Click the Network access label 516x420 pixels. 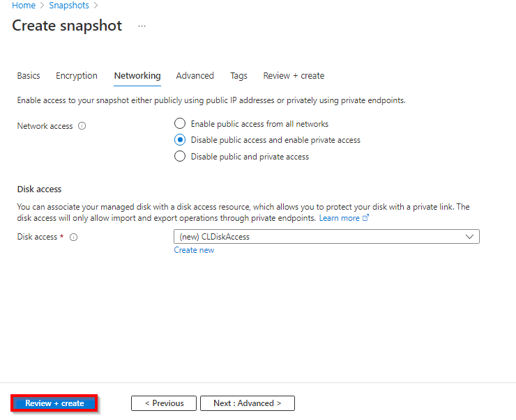coord(45,126)
